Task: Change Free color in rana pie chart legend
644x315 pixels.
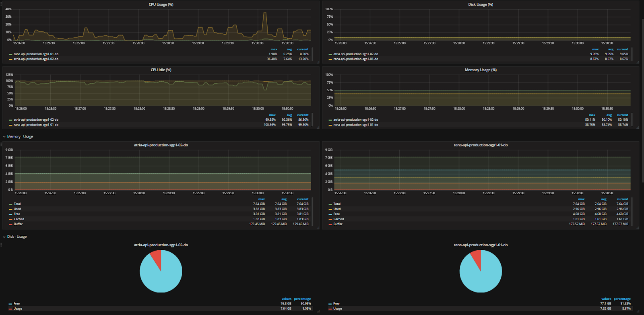Action: [x=330, y=304]
